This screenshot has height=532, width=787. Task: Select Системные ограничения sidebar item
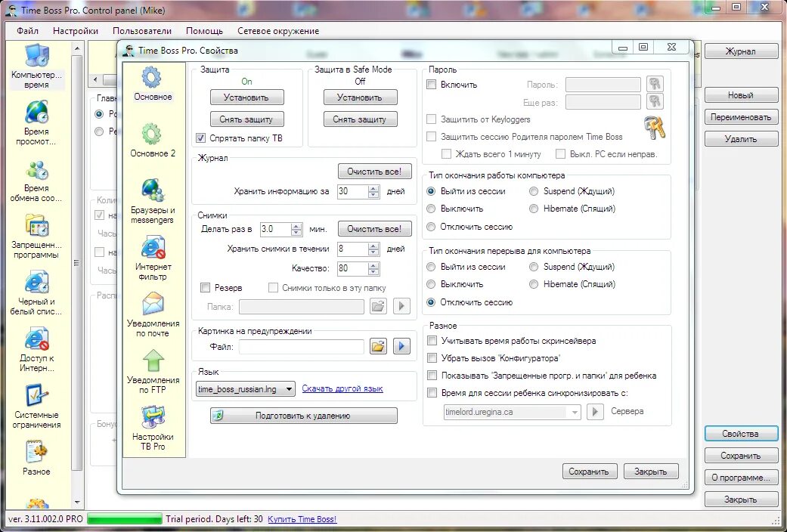[x=36, y=407]
